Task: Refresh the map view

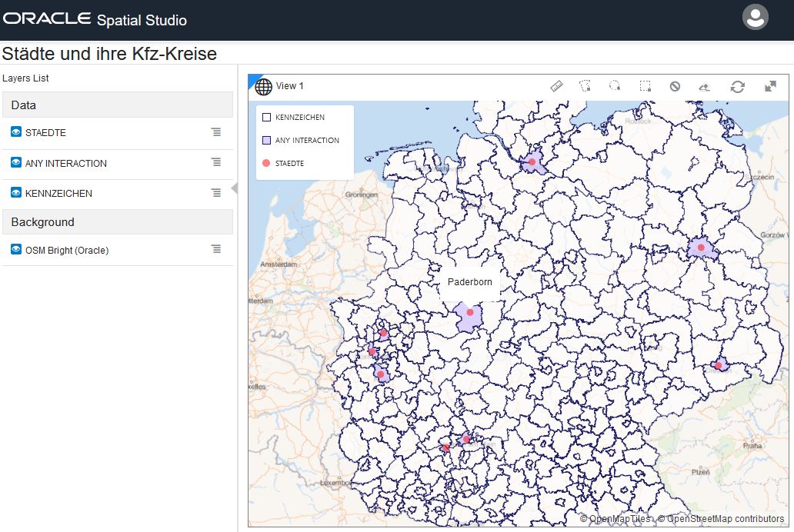Action: (x=737, y=87)
